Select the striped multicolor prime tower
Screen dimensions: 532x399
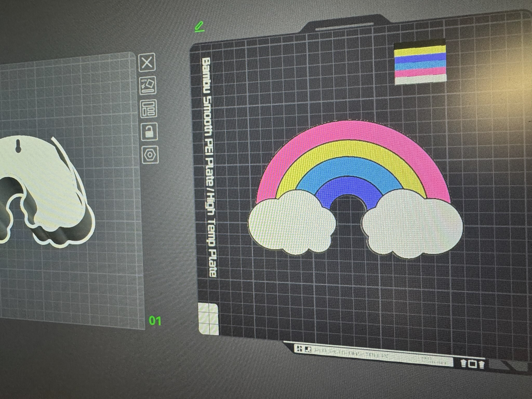(x=420, y=62)
